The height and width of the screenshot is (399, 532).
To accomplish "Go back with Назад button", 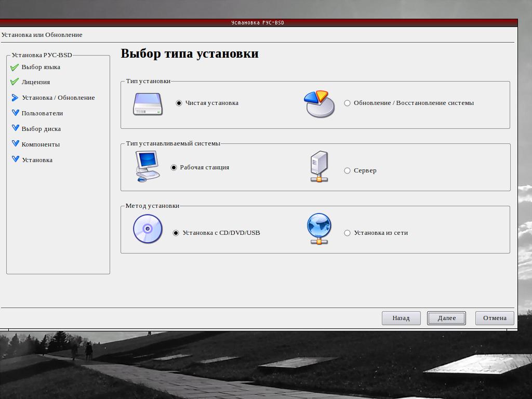I will tap(401, 318).
